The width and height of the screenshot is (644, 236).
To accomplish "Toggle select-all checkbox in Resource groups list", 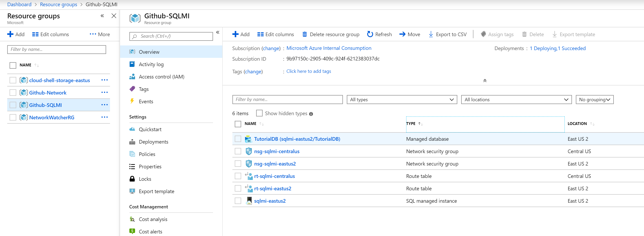I will click(x=13, y=65).
